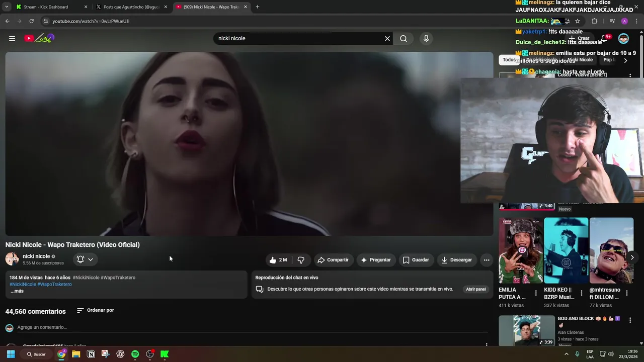Open more actions menu beside Descargar
Image resolution: width=644 pixels, height=362 pixels.
487,260
